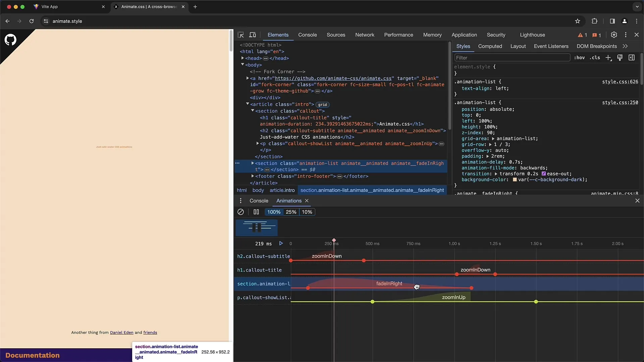Toggle the device toolbar icon
Image resolution: width=644 pixels, height=362 pixels.
point(253,35)
